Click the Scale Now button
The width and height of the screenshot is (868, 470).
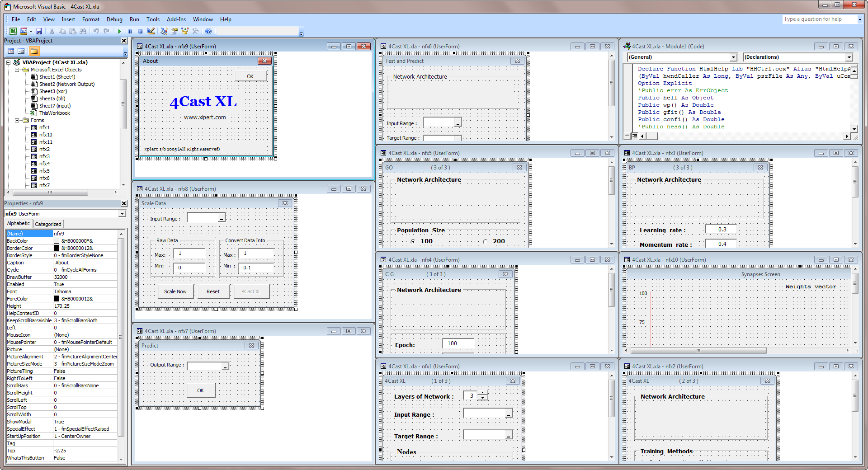tap(175, 291)
